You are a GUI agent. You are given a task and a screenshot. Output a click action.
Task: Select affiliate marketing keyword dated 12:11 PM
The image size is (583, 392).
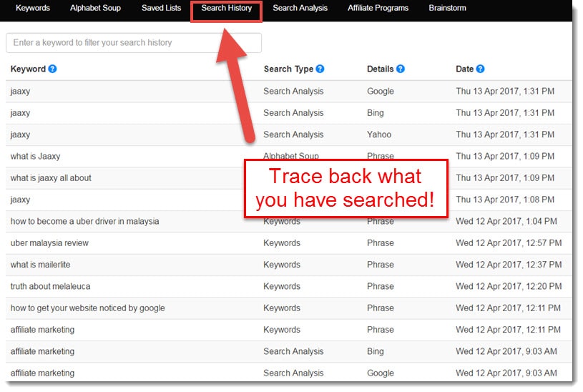coord(42,330)
